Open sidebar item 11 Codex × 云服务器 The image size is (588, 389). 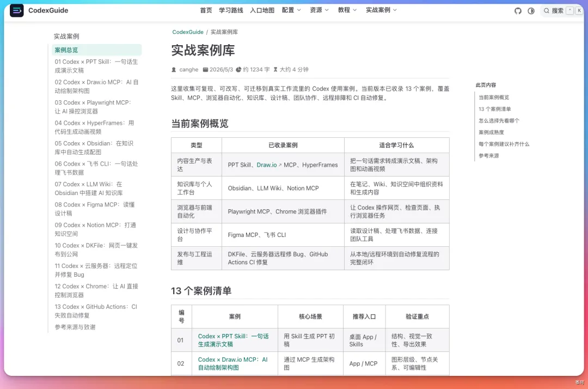[x=96, y=270]
